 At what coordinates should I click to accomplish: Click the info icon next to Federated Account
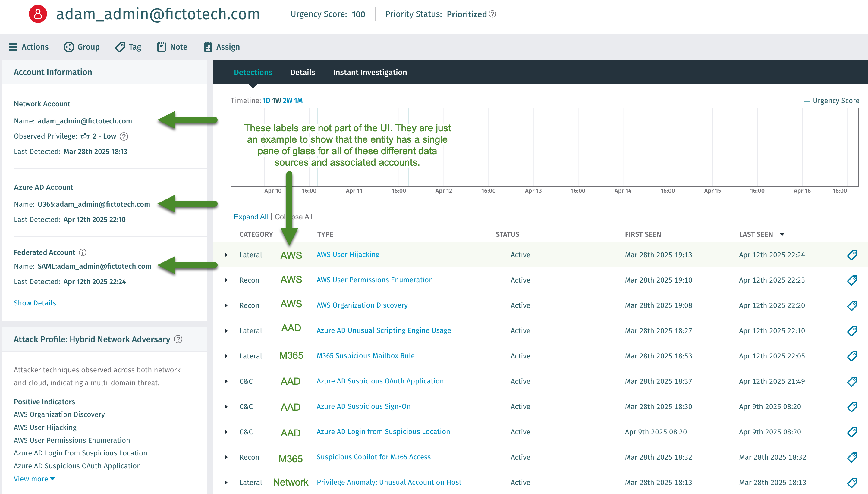[83, 252]
